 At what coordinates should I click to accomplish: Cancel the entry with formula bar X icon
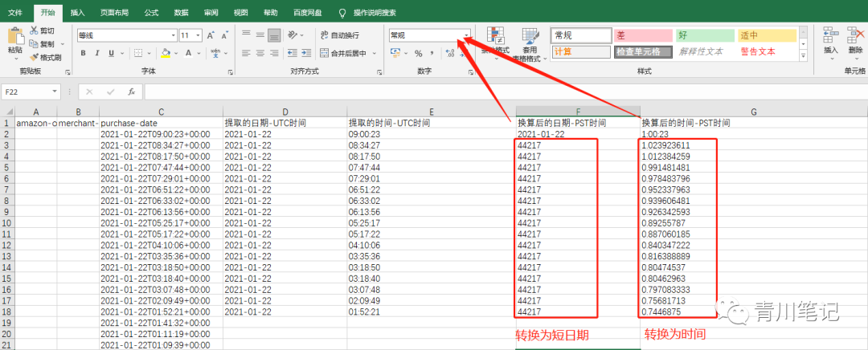coord(90,92)
